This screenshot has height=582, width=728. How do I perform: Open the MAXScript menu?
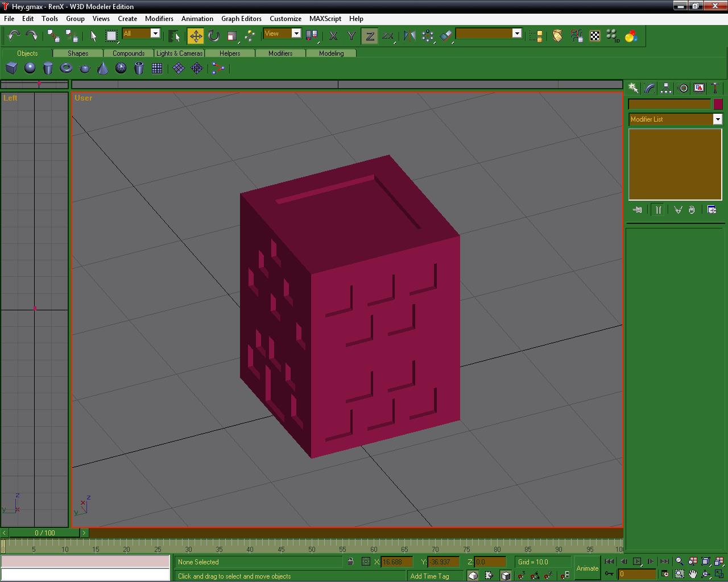325,18
